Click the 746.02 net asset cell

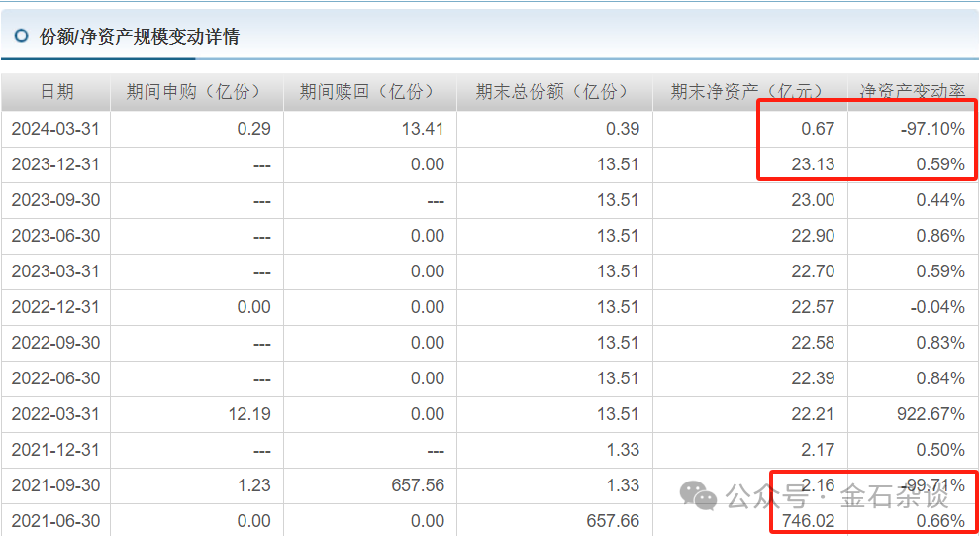point(808,521)
